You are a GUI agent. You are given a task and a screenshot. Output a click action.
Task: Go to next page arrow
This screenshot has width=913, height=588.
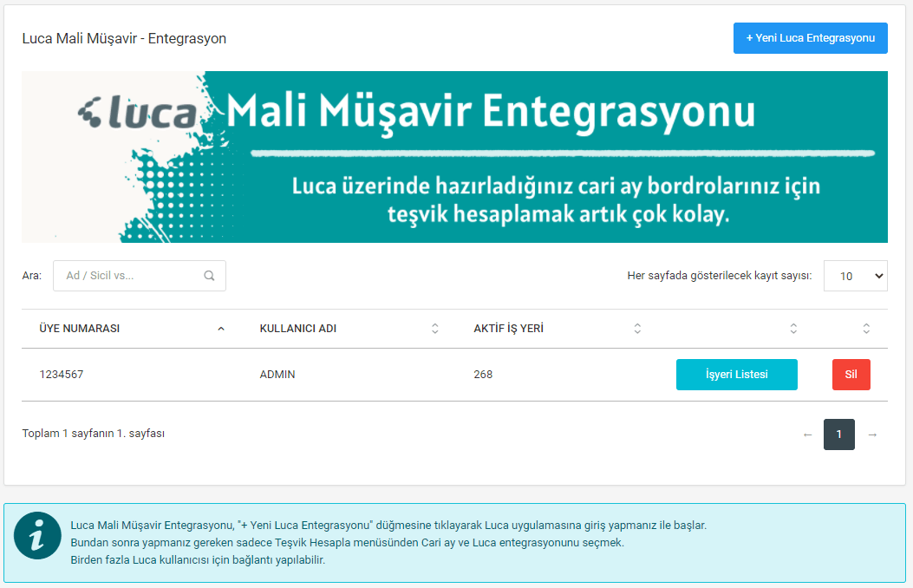(x=873, y=434)
